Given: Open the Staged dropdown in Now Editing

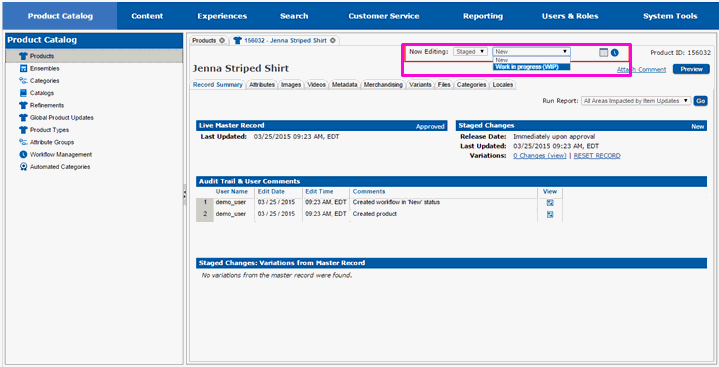Looking at the screenshot, I should [x=470, y=52].
